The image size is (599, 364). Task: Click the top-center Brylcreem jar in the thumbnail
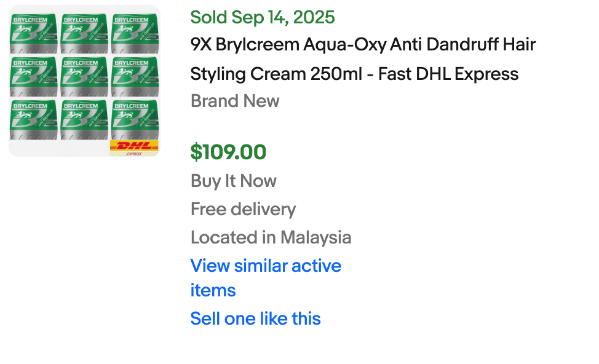(84, 33)
